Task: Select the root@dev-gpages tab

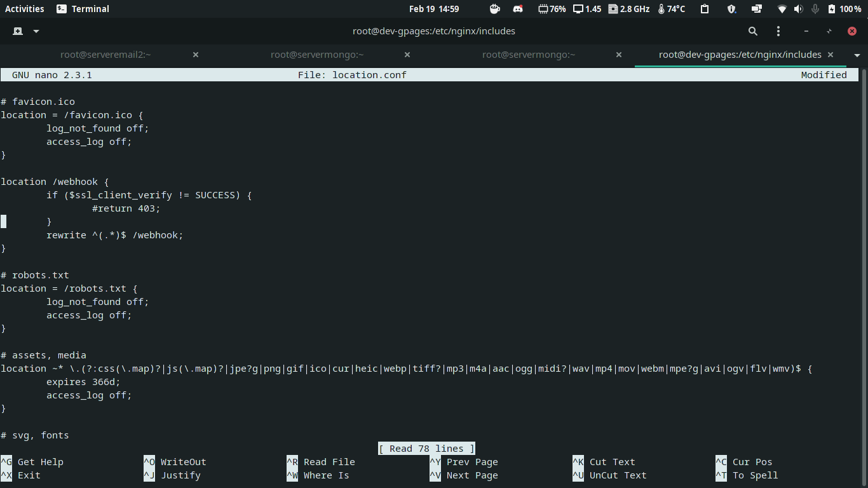Action: pyautogui.click(x=740, y=55)
